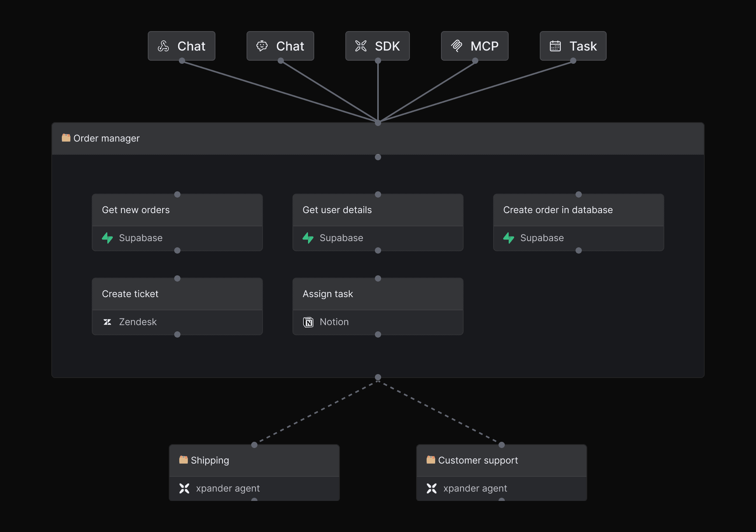The width and height of the screenshot is (756, 532).
Task: Click Supabase bolt icon under Get new orders
Action: pyautogui.click(x=107, y=238)
